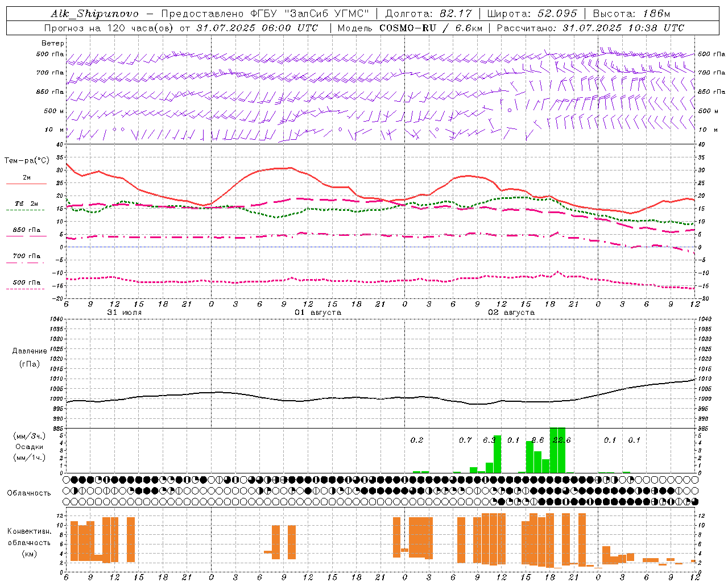Click the 22.6 precipitation value
The image size is (728, 582).
(561, 440)
